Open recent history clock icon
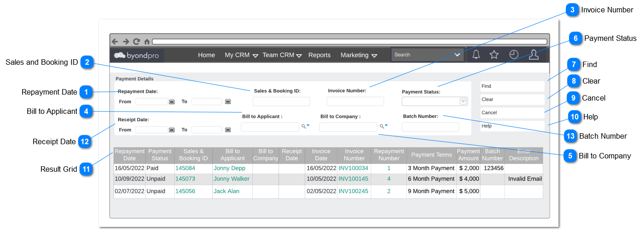The height and width of the screenshot is (231, 644). [x=514, y=55]
